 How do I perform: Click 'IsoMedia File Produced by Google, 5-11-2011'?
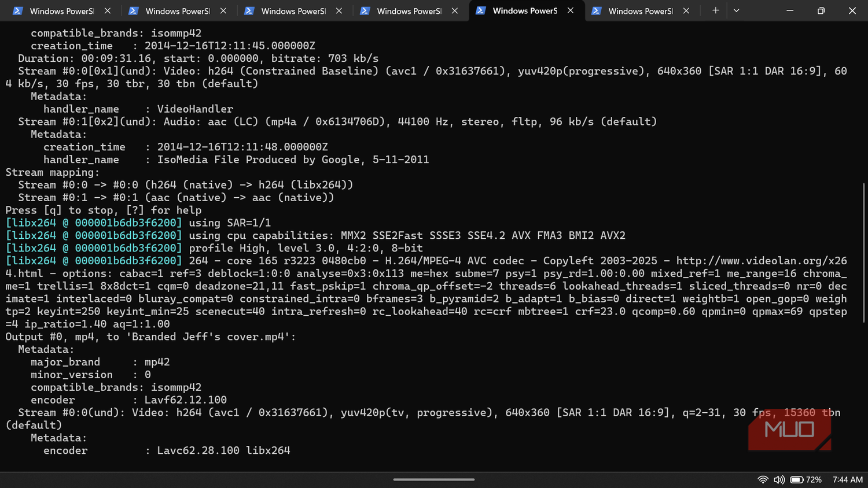click(x=293, y=160)
